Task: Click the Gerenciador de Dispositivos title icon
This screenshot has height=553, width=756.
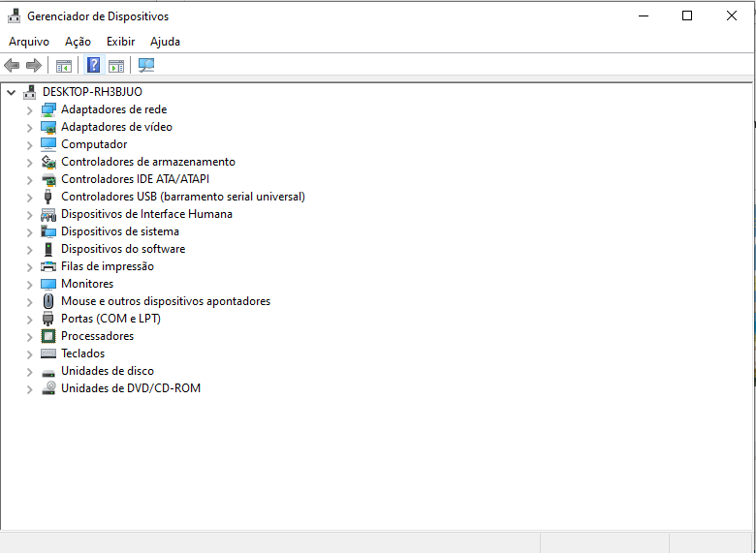Action: click(14, 15)
